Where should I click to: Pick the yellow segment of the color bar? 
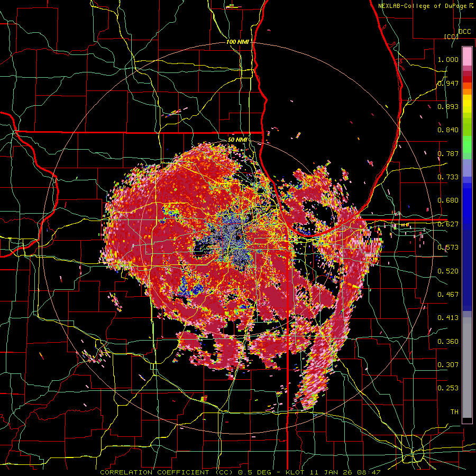point(467,104)
